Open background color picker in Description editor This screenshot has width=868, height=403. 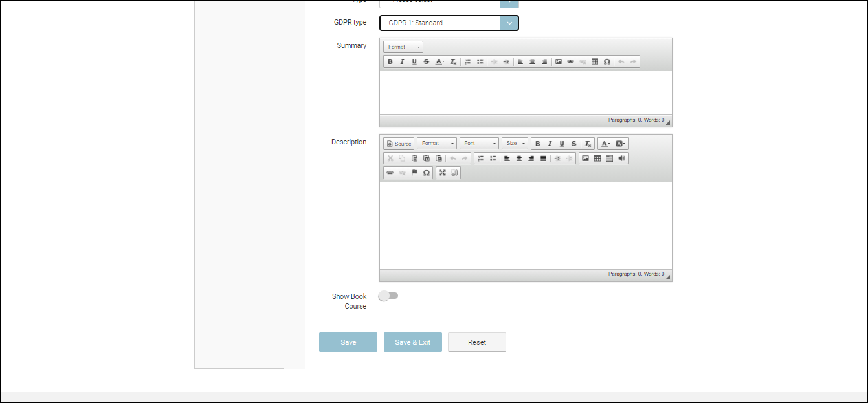click(620, 144)
